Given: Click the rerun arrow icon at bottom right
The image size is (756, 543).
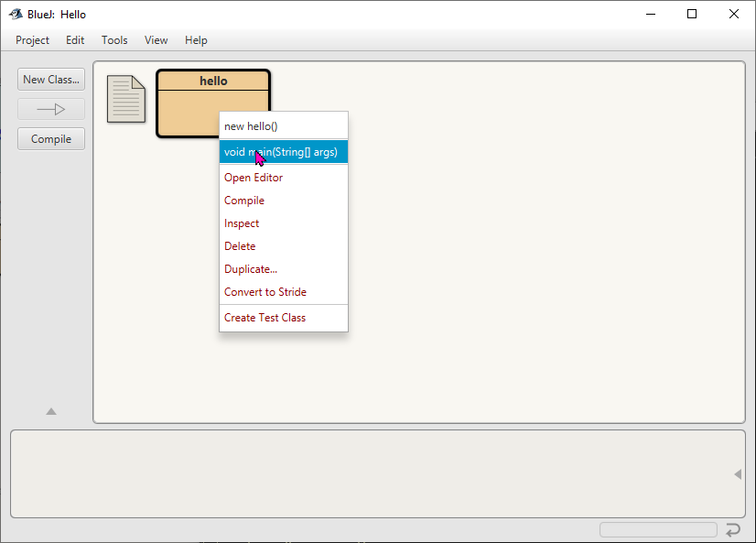Looking at the screenshot, I should pyautogui.click(x=732, y=530).
